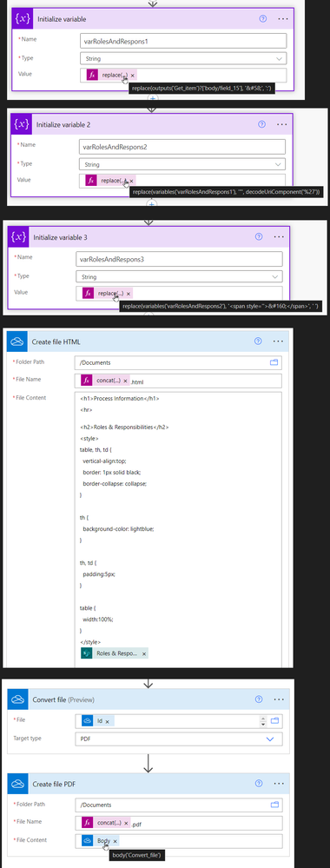Open more options menu for Initialize variable 3
The width and height of the screenshot is (330, 868).
pyautogui.click(x=279, y=237)
